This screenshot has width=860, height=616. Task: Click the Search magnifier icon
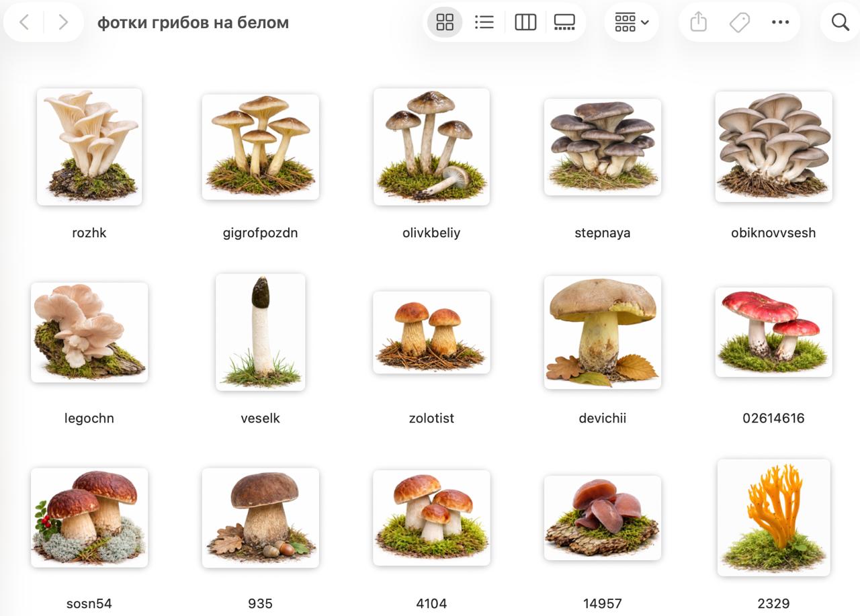click(x=840, y=22)
